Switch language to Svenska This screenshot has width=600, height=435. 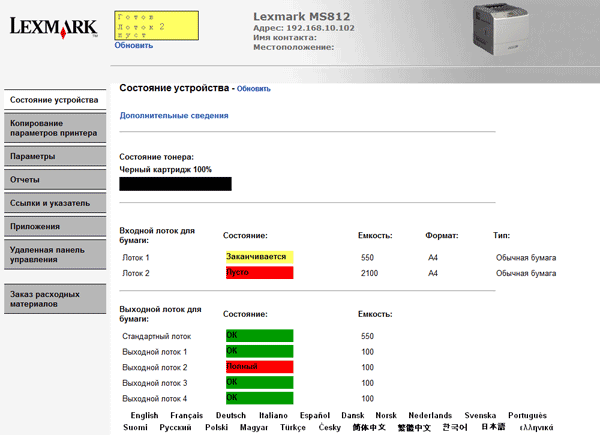coord(480,415)
